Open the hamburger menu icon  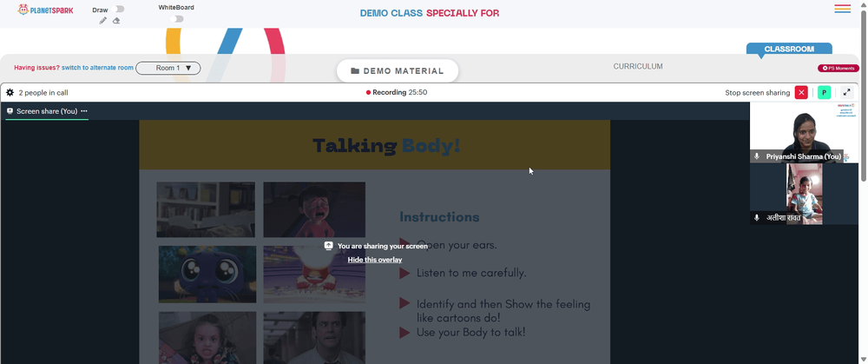[843, 9]
